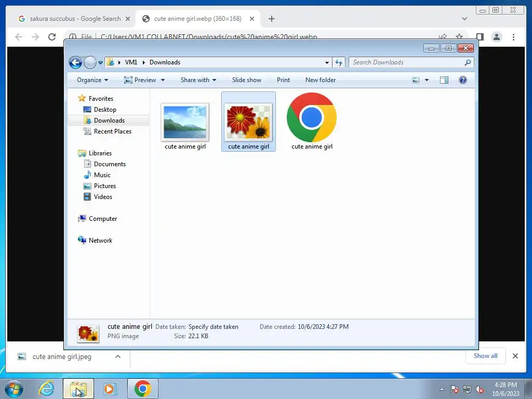Select the flowers PNG cute anime girl file
This screenshot has width=532, height=399.
click(x=248, y=122)
